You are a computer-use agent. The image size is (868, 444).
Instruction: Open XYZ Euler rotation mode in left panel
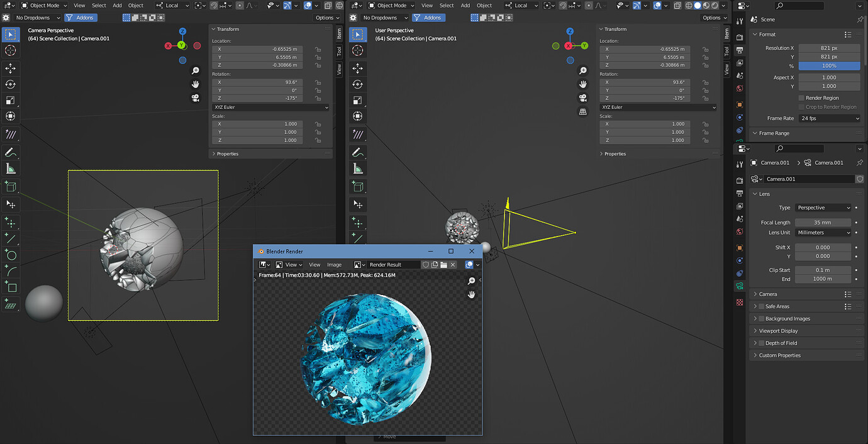(271, 108)
